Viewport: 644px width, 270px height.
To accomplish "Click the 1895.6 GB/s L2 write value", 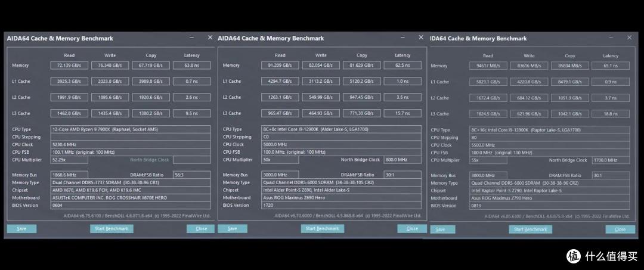I will pyautogui.click(x=110, y=97).
